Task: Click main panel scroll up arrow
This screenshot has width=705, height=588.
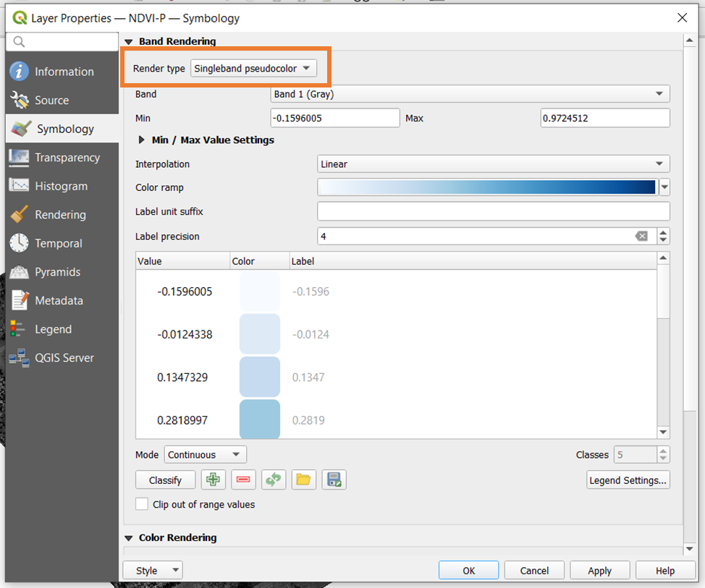Action: click(x=689, y=41)
